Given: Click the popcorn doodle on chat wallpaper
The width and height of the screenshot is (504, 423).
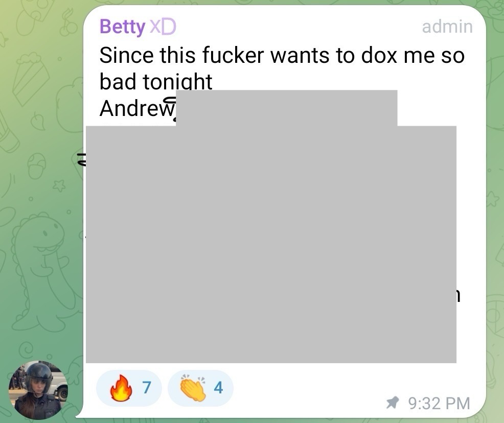Looking at the screenshot, I should [31, 79].
